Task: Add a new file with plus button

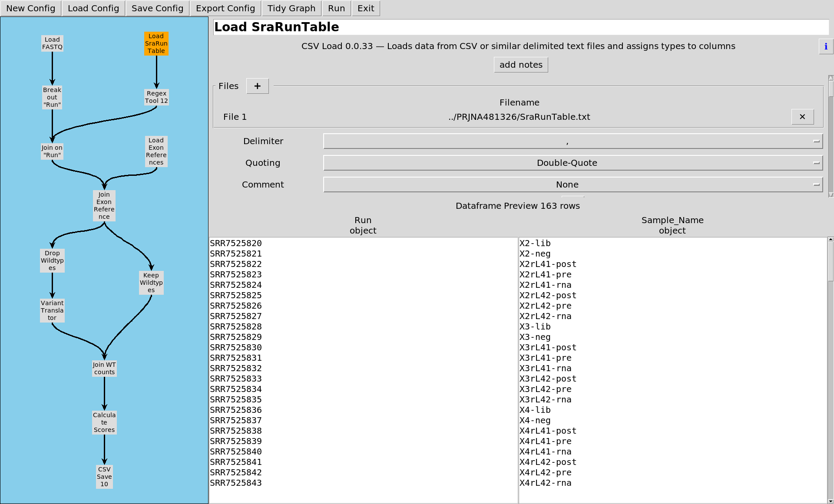Action: 257,86
